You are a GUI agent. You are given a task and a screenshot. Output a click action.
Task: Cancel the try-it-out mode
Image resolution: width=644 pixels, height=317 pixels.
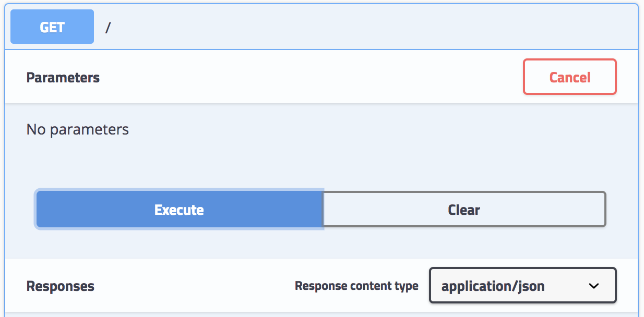tap(569, 77)
